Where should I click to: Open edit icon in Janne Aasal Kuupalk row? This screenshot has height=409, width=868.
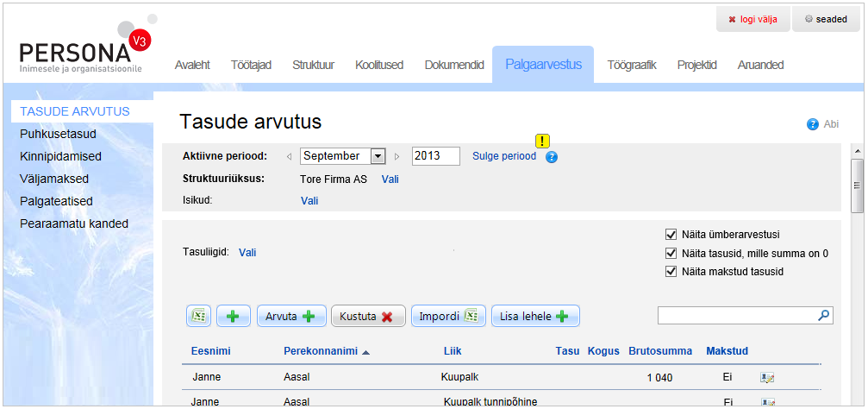click(767, 378)
